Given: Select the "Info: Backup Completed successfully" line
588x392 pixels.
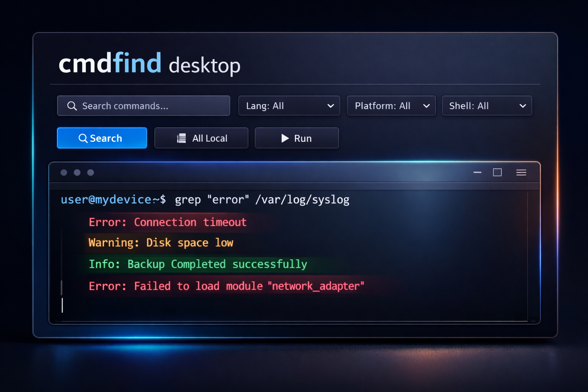Looking at the screenshot, I should point(198,264).
